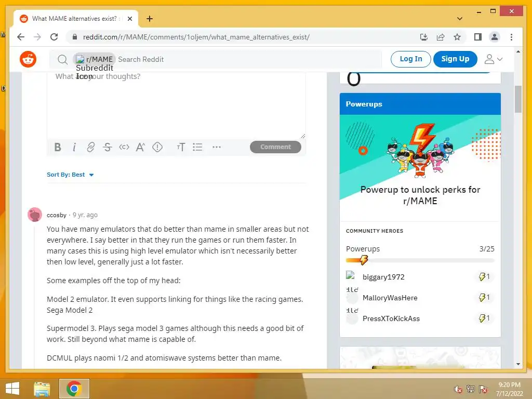Screen dimensions: 532x399
Task: Insert a bulleted list
Action: (x=197, y=147)
